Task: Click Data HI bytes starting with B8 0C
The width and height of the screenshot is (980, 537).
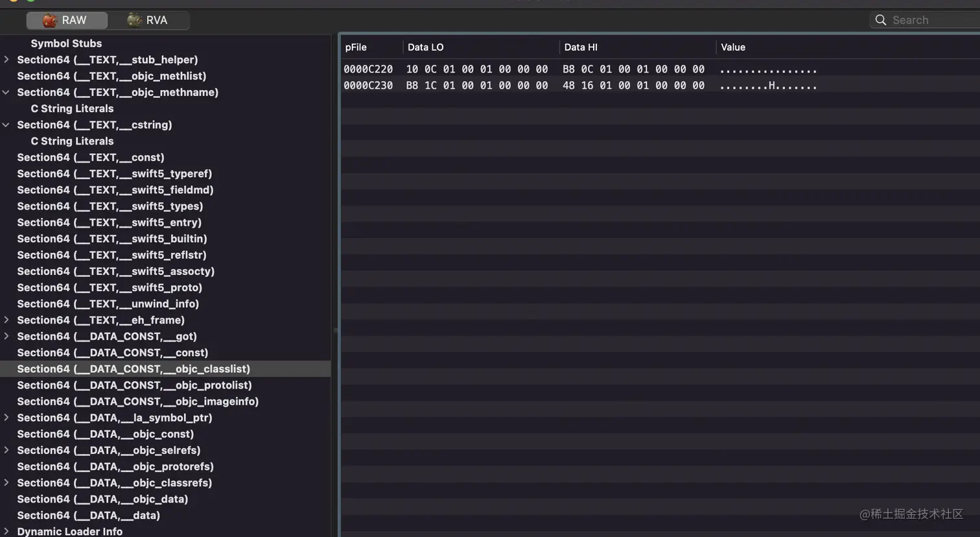Action: tap(633, 69)
